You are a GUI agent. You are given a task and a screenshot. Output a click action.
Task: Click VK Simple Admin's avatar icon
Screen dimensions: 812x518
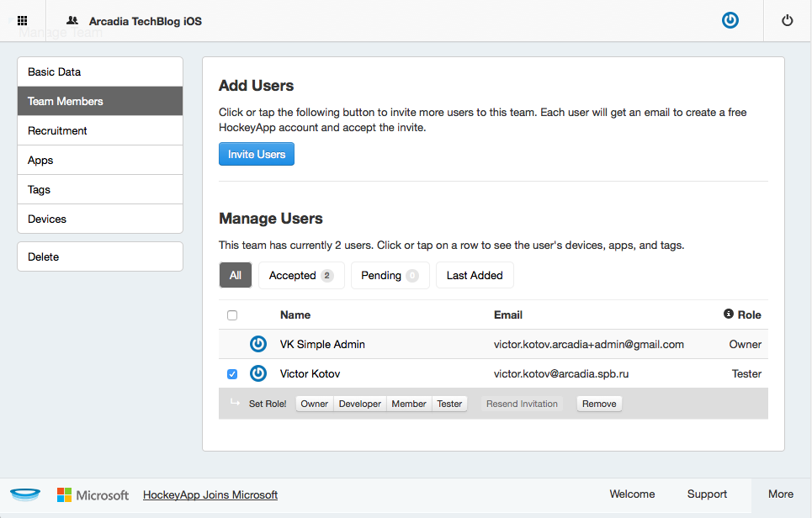click(258, 344)
